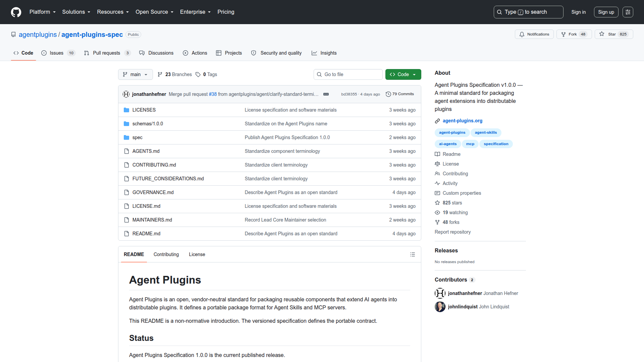The width and height of the screenshot is (644, 362).
Task: Open Contributing link in About sidebar
Action: [451, 174]
